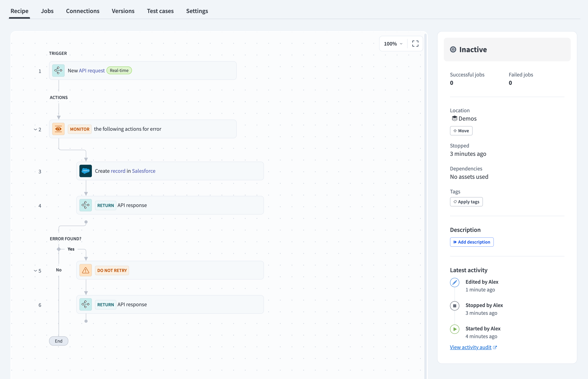Screen dimensions: 588x379
Task: Click the Started by Alex play icon
Action: (x=455, y=329)
